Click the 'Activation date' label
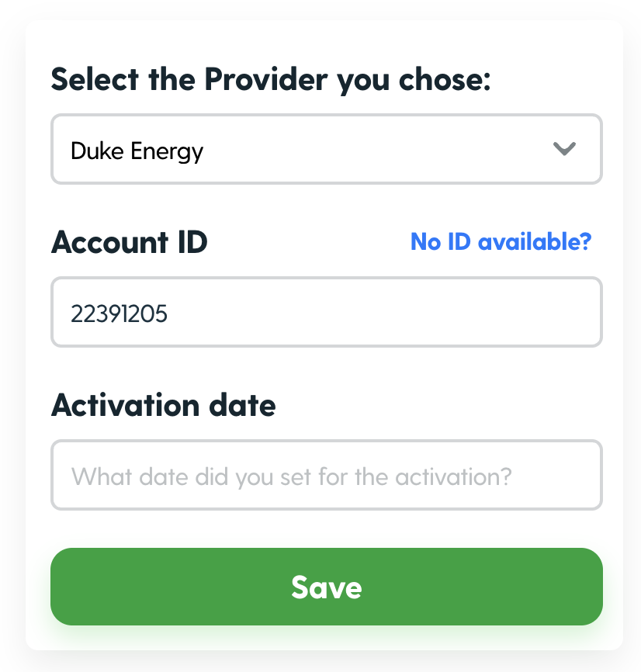The image size is (641, 672). (163, 405)
